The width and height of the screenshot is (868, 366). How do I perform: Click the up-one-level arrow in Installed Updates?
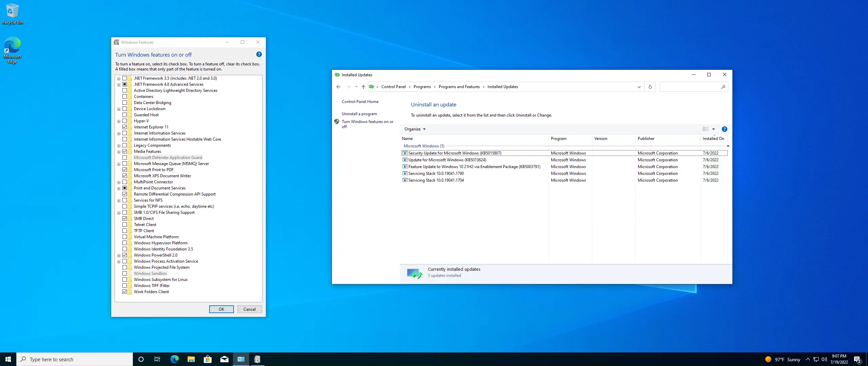point(363,87)
